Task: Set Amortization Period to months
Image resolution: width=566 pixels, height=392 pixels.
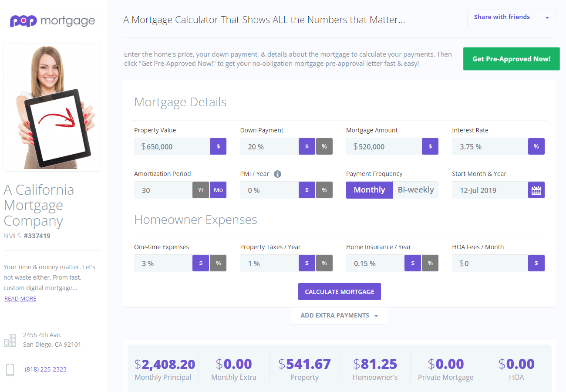Action: [218, 190]
